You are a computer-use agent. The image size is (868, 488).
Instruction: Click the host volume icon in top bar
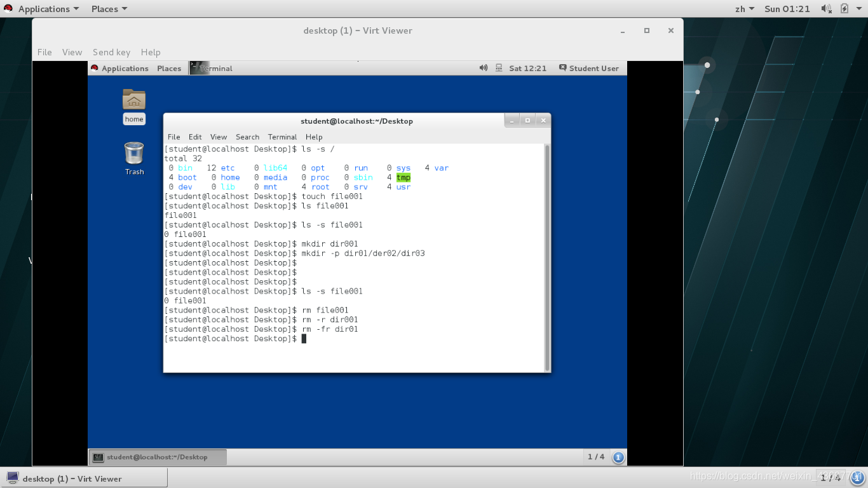(826, 9)
